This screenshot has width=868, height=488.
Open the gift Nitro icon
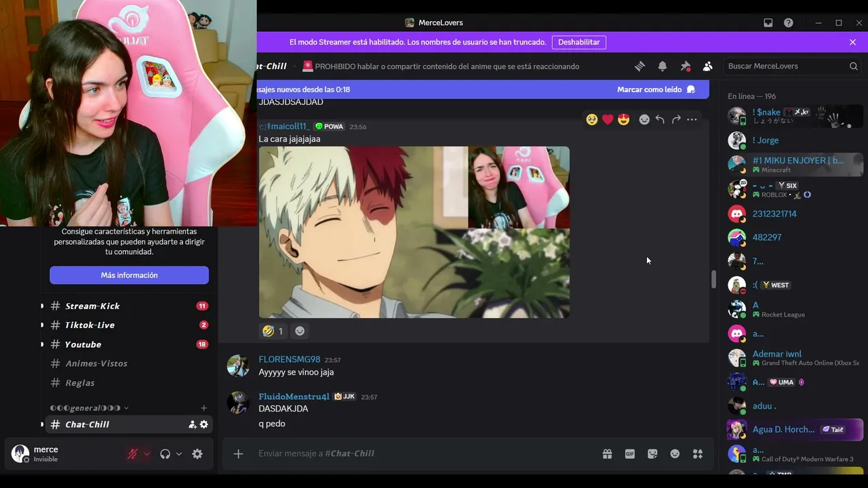click(x=608, y=454)
